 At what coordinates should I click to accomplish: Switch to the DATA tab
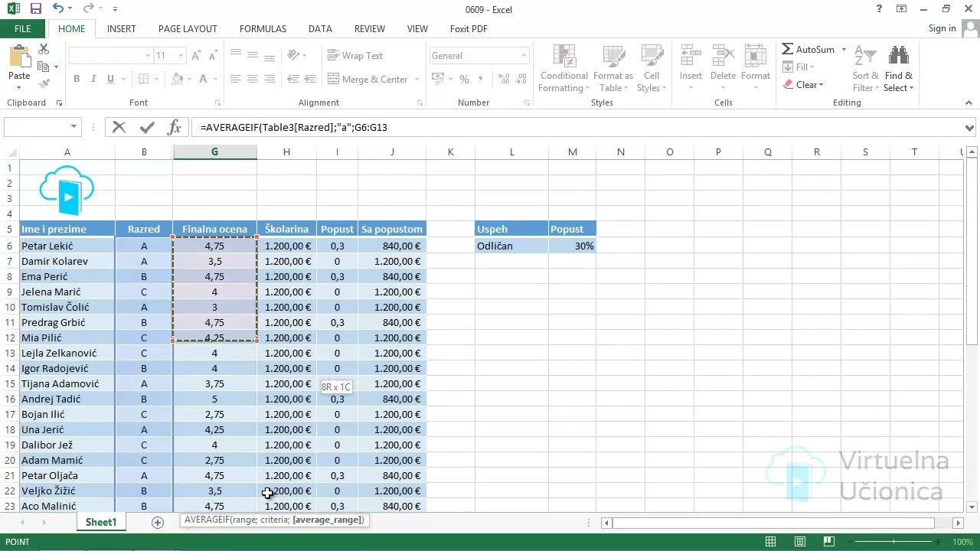(x=320, y=28)
